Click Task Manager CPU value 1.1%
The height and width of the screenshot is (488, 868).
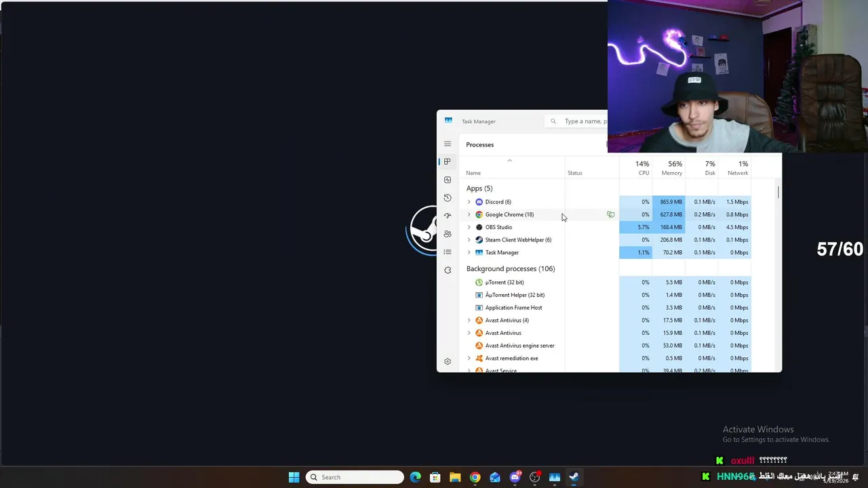644,252
